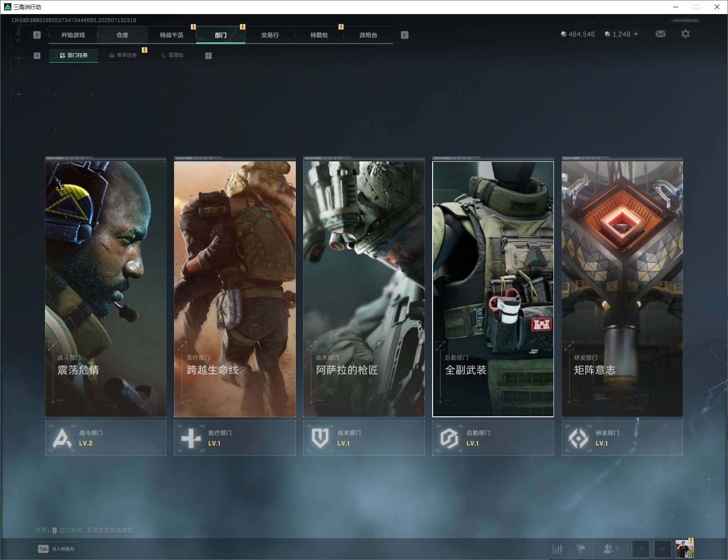728x560 pixels.
Task: Click the 研发部门 diamond icon
Action: [578, 438]
